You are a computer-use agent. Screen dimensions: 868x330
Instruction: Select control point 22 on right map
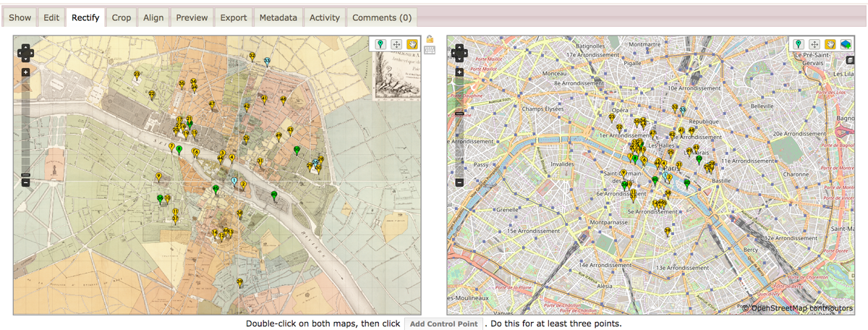(619, 129)
